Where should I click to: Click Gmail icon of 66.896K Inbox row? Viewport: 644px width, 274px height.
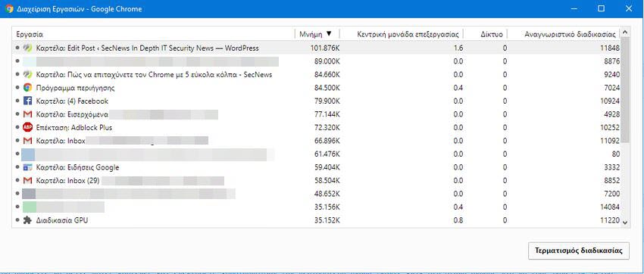click(x=27, y=141)
